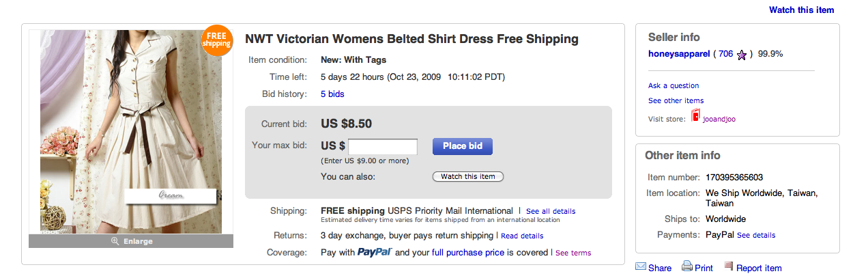Open honeysapparel seller profile link
Image resolution: width=868 pixels, height=278 pixels.
pos(679,53)
